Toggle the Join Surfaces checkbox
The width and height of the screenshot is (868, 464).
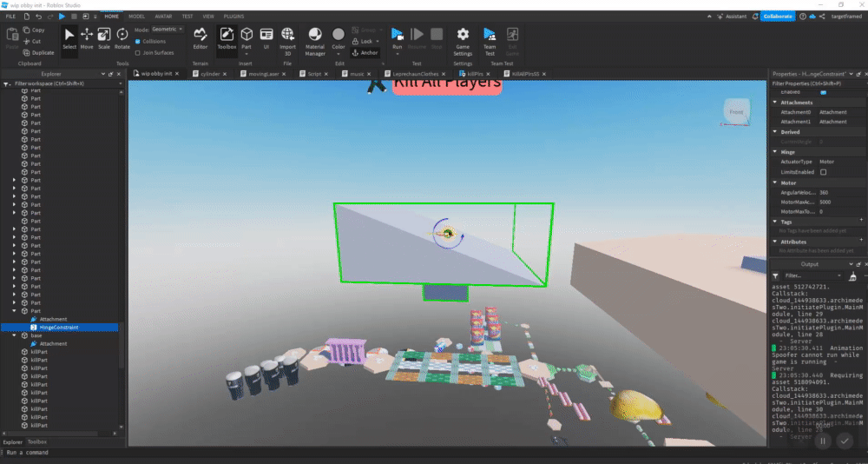(x=138, y=53)
